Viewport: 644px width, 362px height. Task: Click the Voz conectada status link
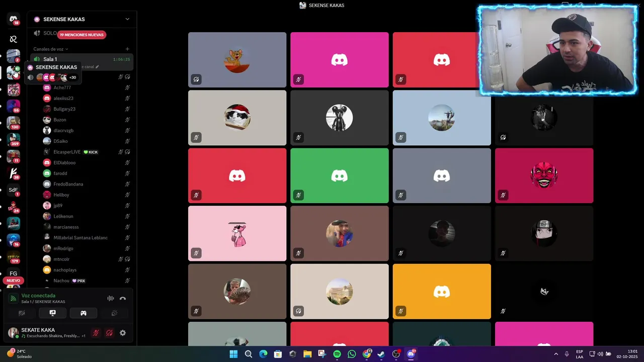38,296
